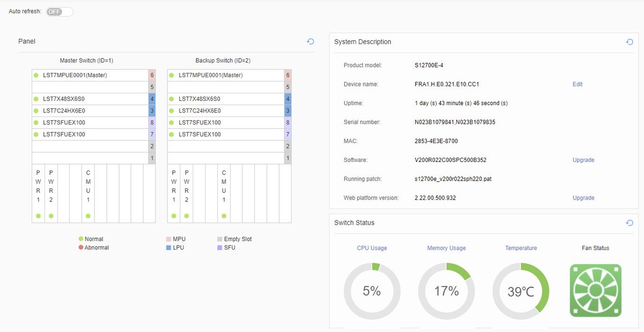Open the Temperature link

[x=521, y=248]
